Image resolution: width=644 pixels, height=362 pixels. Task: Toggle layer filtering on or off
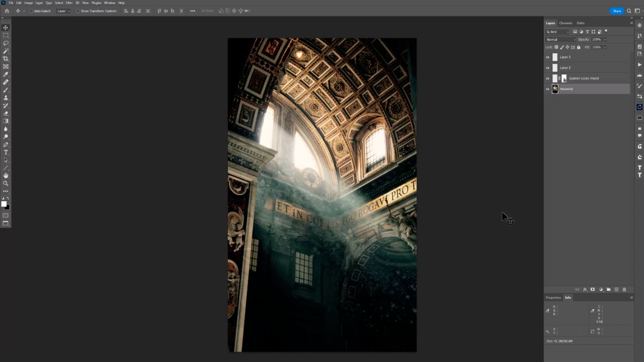click(x=606, y=31)
